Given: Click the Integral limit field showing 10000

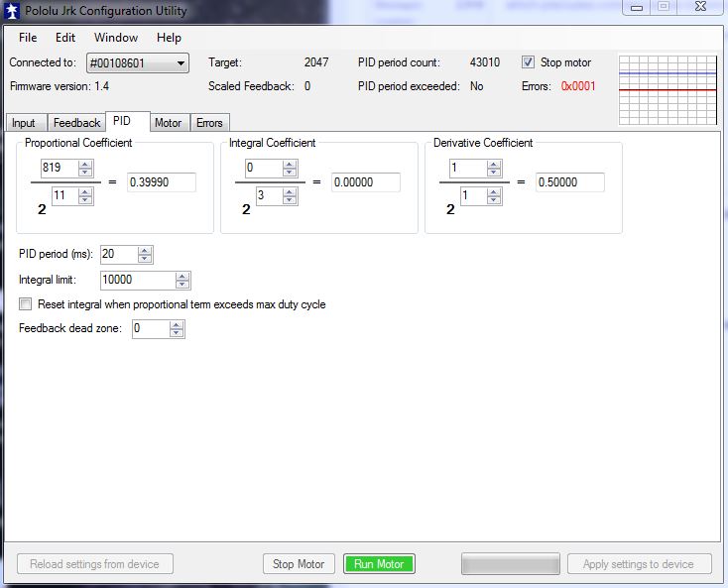Looking at the screenshot, I should (x=138, y=280).
